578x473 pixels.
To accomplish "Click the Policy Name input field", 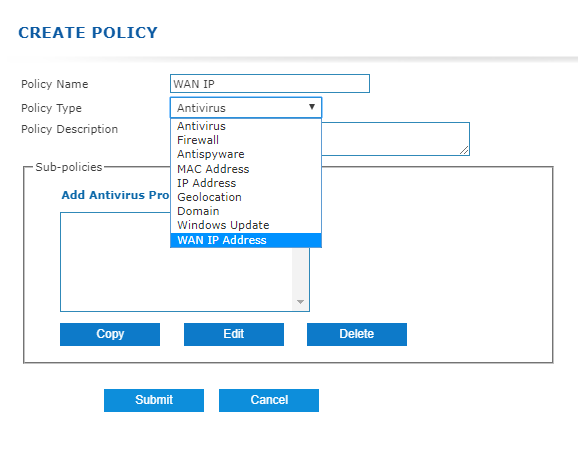I will tap(270, 84).
